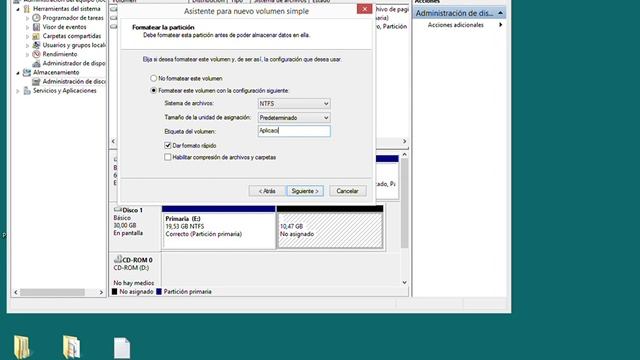
Task: Expand the Carpetas compartidas node
Action: click(28, 36)
